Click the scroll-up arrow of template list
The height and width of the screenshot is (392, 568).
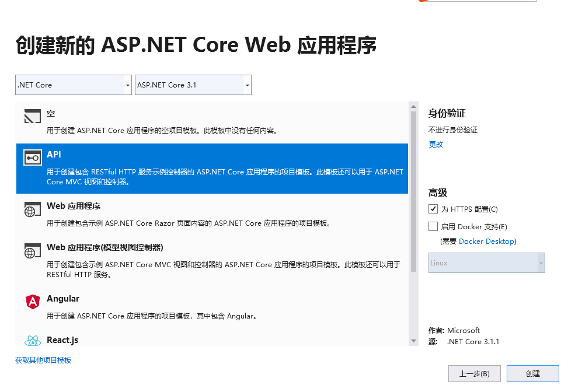(413, 106)
